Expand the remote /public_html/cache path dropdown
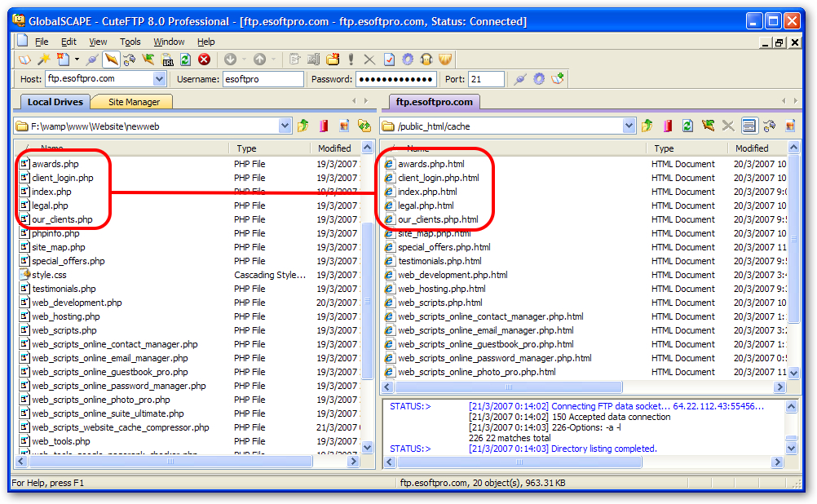817x504 pixels. 629,126
